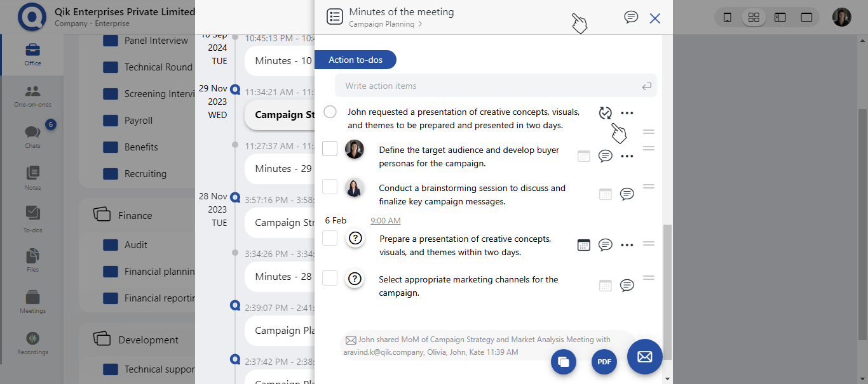Click the 9:00 AM time link
Viewport: 868px width, 384px height.
pyautogui.click(x=385, y=221)
